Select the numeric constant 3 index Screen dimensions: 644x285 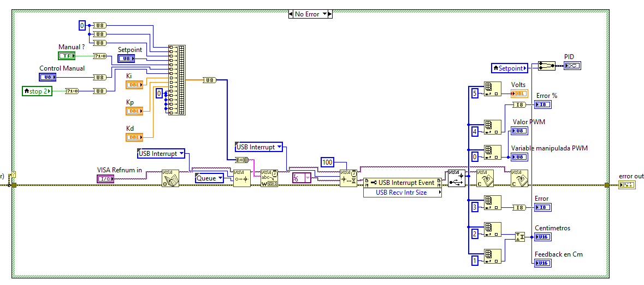tap(474, 207)
